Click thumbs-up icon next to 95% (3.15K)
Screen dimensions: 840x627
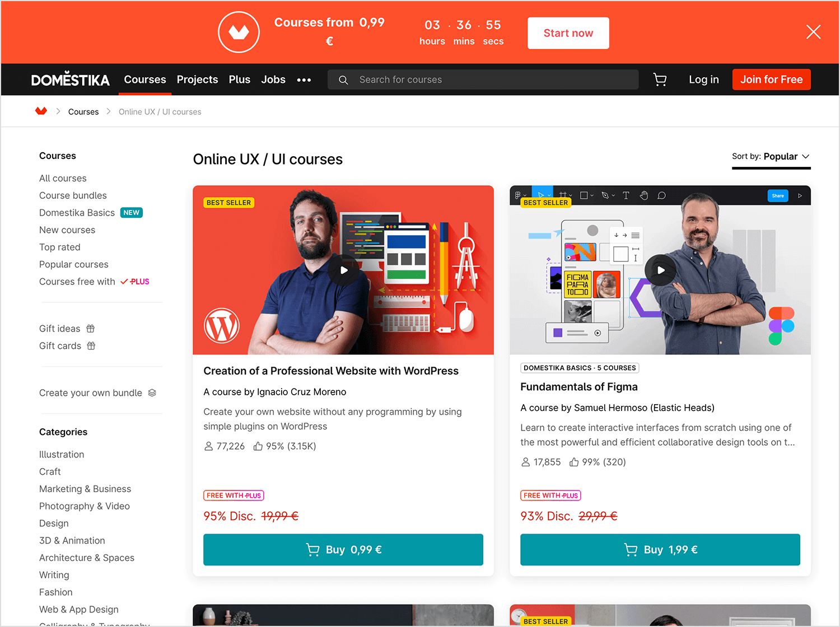pyautogui.click(x=258, y=446)
